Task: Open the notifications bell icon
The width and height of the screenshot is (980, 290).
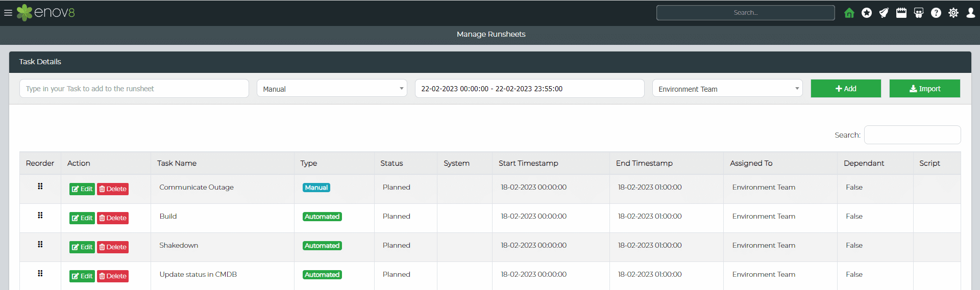Action: point(884,13)
